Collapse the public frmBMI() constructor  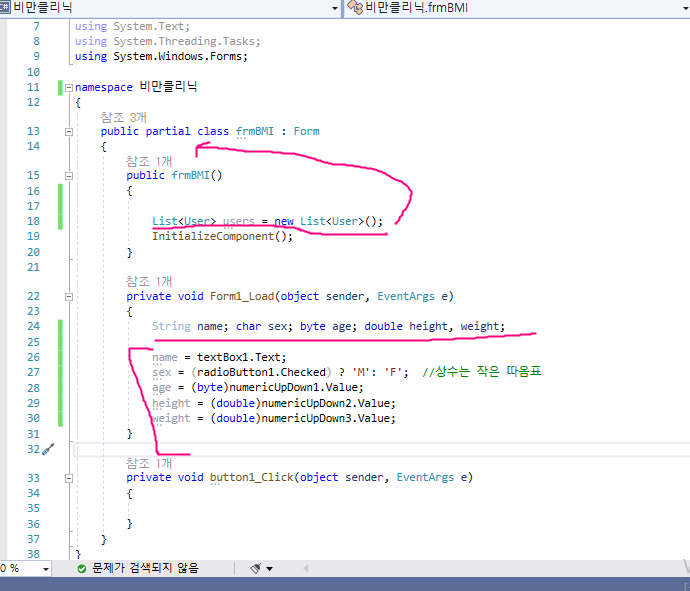pyautogui.click(x=69, y=176)
